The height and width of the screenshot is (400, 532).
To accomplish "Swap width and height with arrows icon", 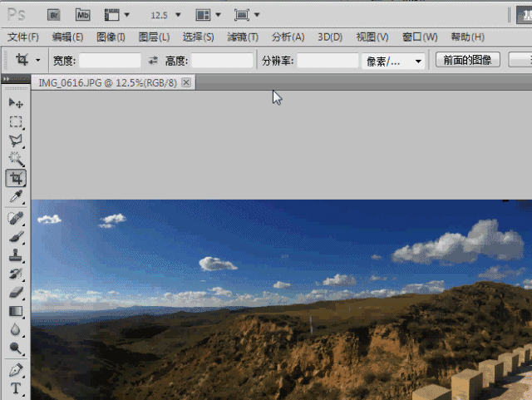I will point(153,61).
